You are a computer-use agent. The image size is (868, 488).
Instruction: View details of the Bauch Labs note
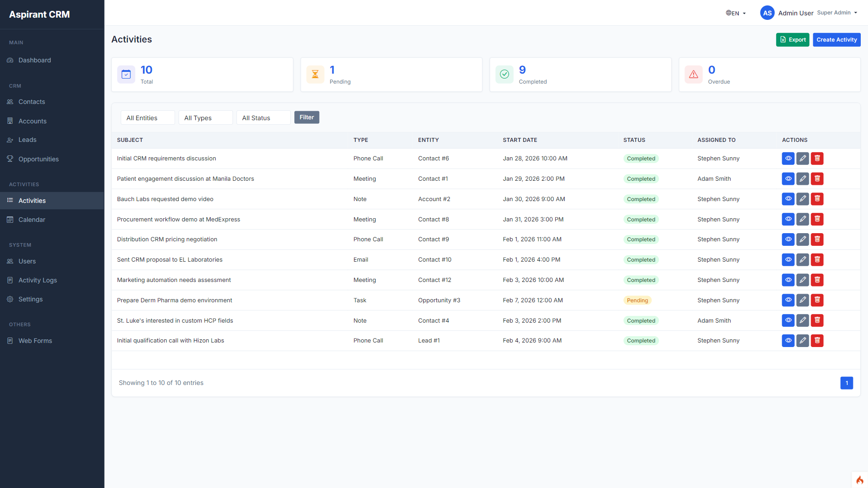(x=788, y=199)
